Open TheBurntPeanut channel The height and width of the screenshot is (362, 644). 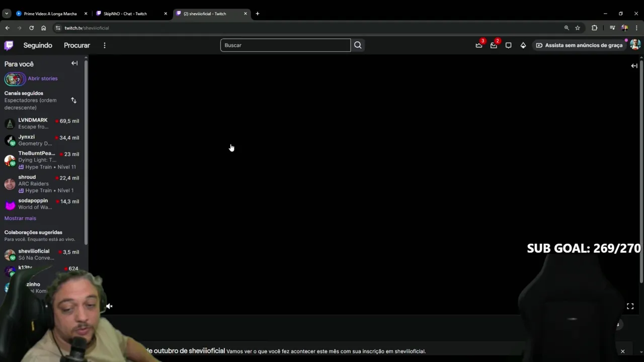(42, 160)
